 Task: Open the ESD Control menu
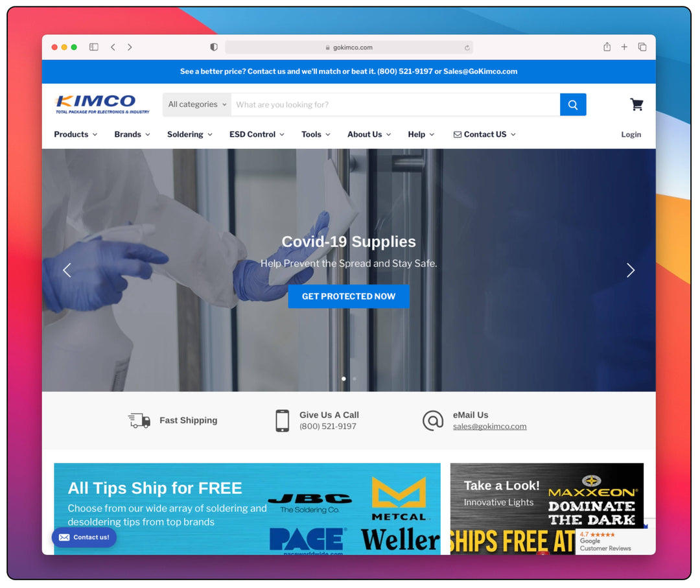[257, 134]
